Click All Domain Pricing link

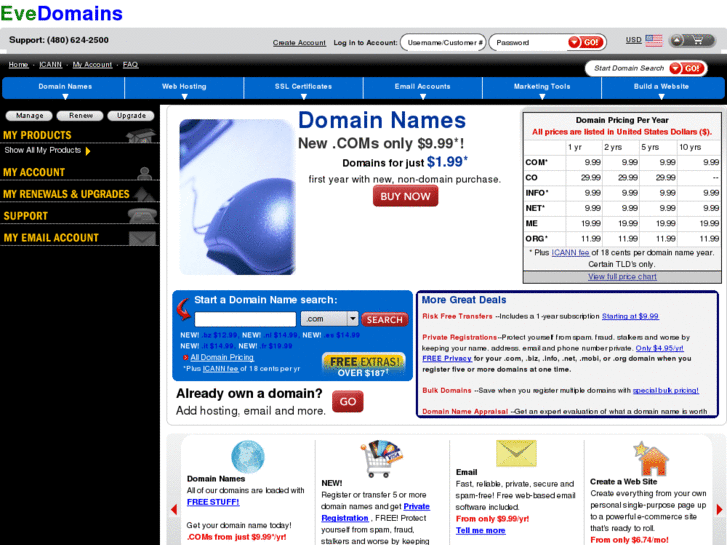[222, 357]
